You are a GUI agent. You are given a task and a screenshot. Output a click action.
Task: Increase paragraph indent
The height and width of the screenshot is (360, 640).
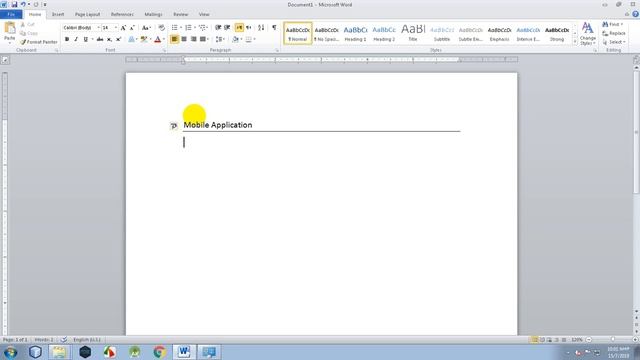click(227, 28)
